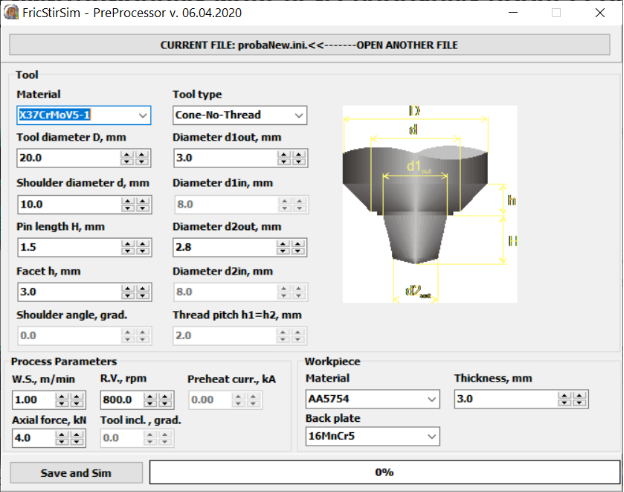Click the CURRENT FILE open another file button
This screenshot has width=624, height=492.
(x=310, y=46)
